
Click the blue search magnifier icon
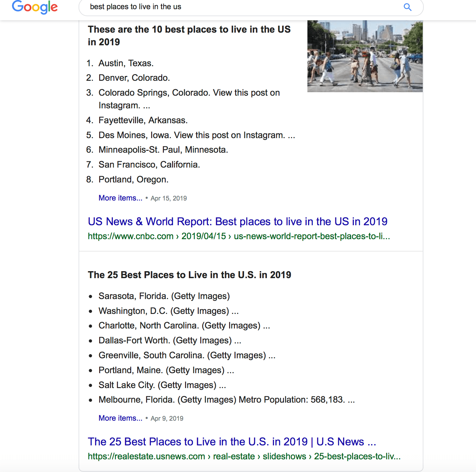(x=408, y=7)
